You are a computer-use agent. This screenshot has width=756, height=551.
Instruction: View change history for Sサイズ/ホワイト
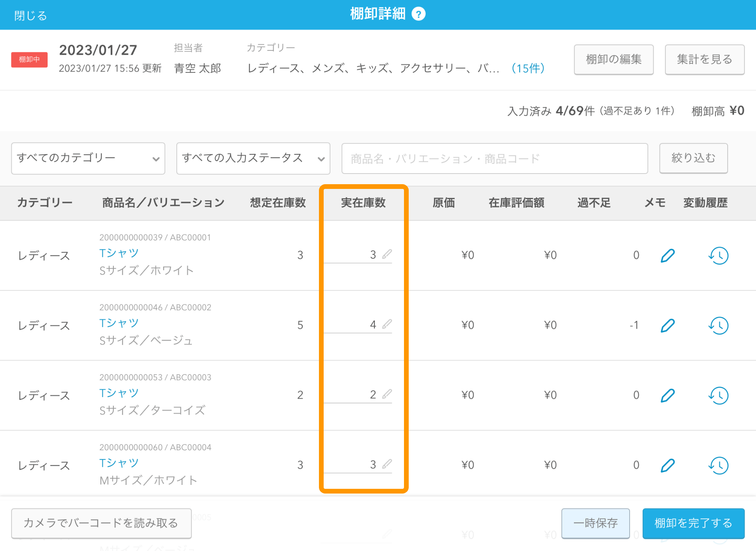pyautogui.click(x=719, y=255)
